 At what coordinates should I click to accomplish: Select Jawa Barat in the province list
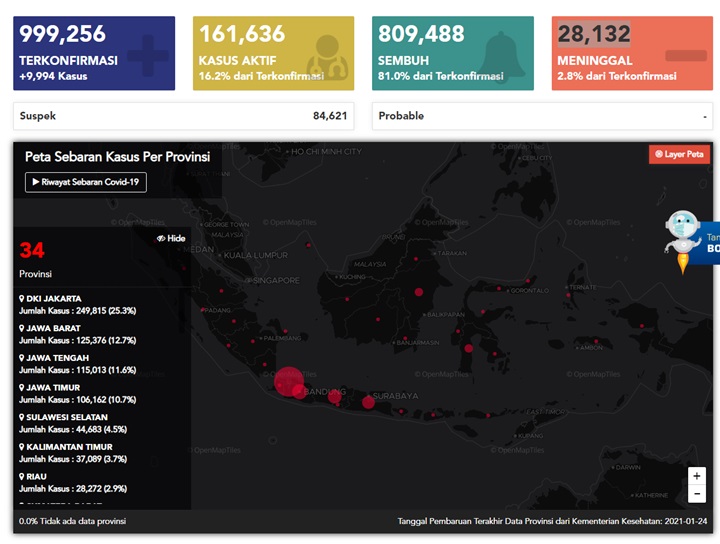click(x=78, y=334)
